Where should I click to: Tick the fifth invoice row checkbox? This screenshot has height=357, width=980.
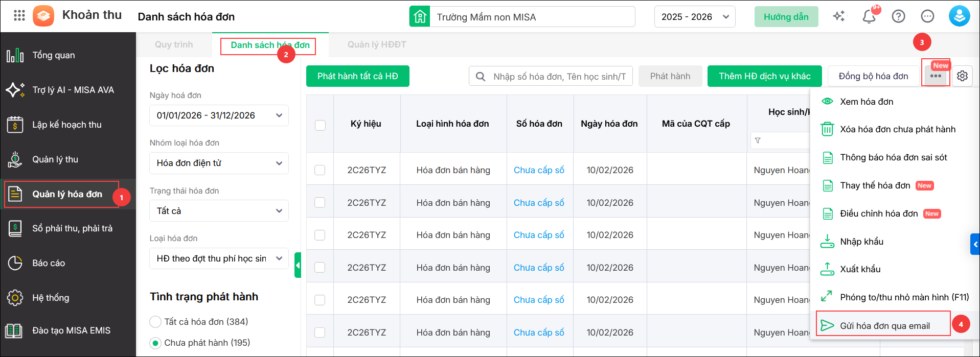coord(320,300)
